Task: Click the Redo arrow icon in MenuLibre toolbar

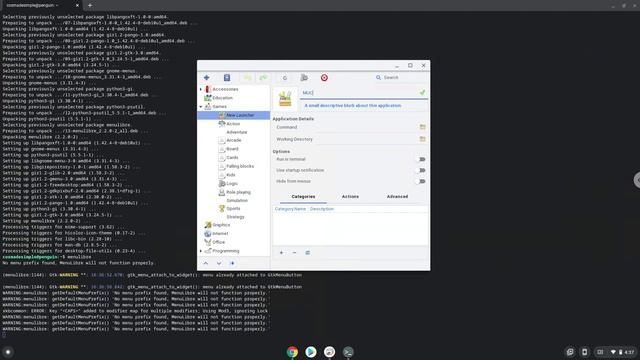Action: click(x=263, y=78)
